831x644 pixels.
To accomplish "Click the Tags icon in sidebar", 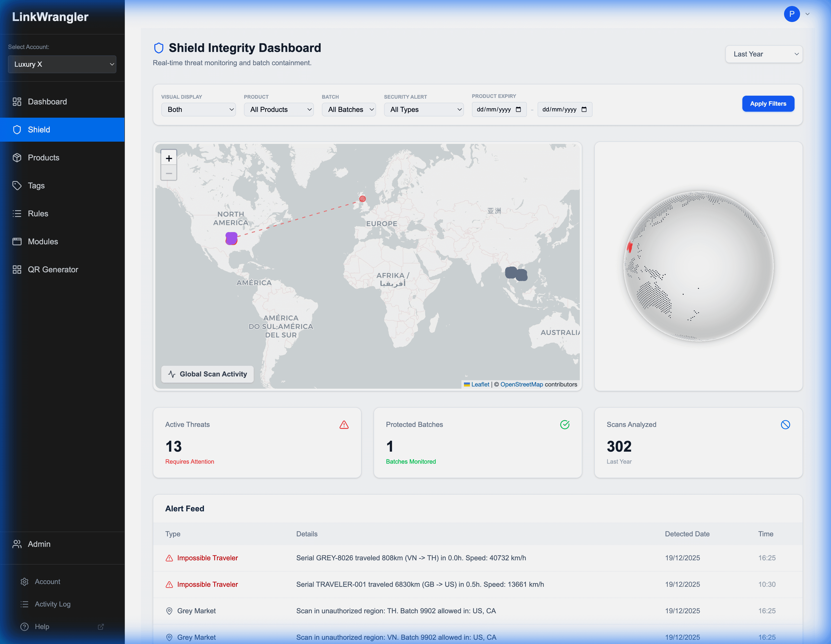I will coord(17,185).
